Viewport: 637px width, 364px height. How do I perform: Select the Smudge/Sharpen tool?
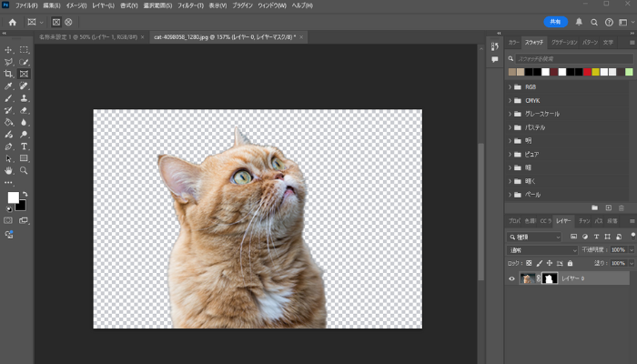coord(8,134)
